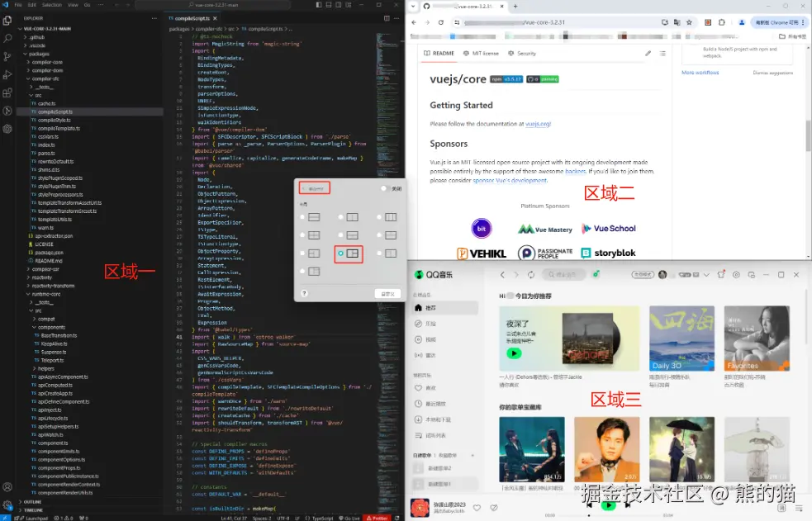Click QQ Music search input field

[563, 275]
